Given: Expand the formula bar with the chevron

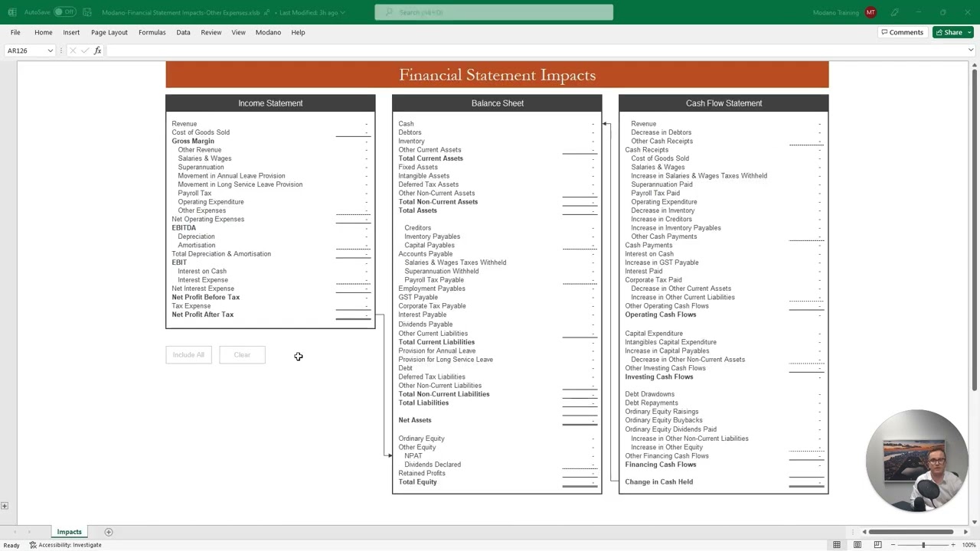Looking at the screenshot, I should click(971, 51).
